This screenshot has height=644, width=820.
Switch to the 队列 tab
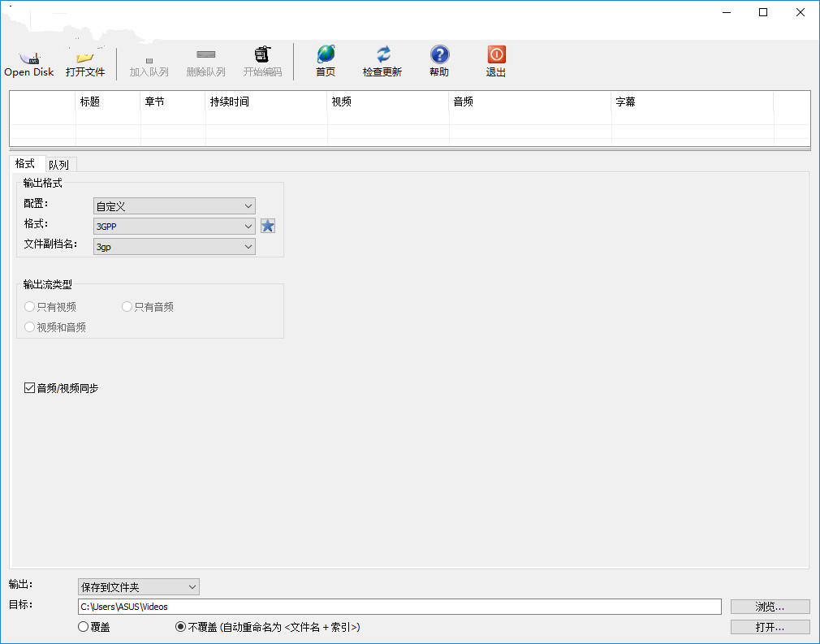[59, 164]
